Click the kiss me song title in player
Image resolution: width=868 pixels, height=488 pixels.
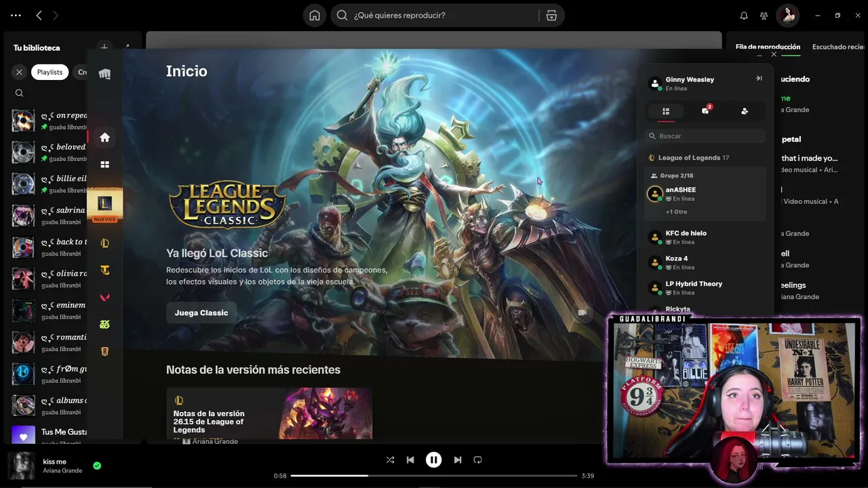54,462
